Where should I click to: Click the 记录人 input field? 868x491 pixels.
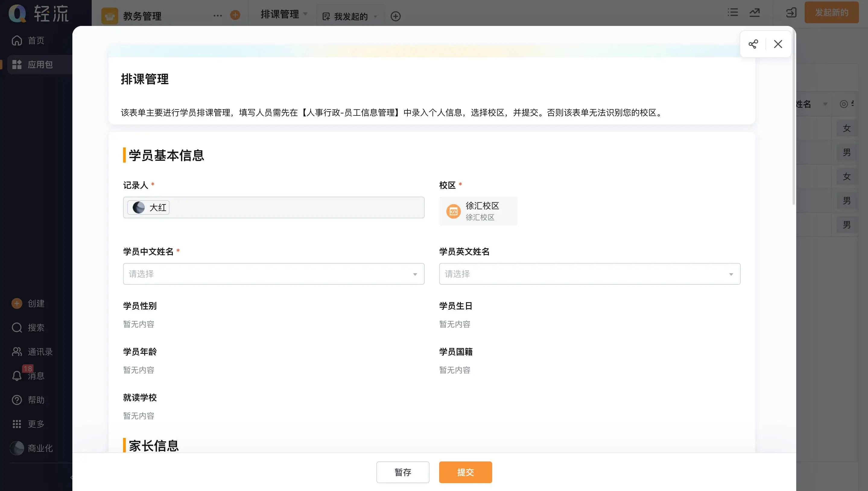pyautogui.click(x=274, y=207)
